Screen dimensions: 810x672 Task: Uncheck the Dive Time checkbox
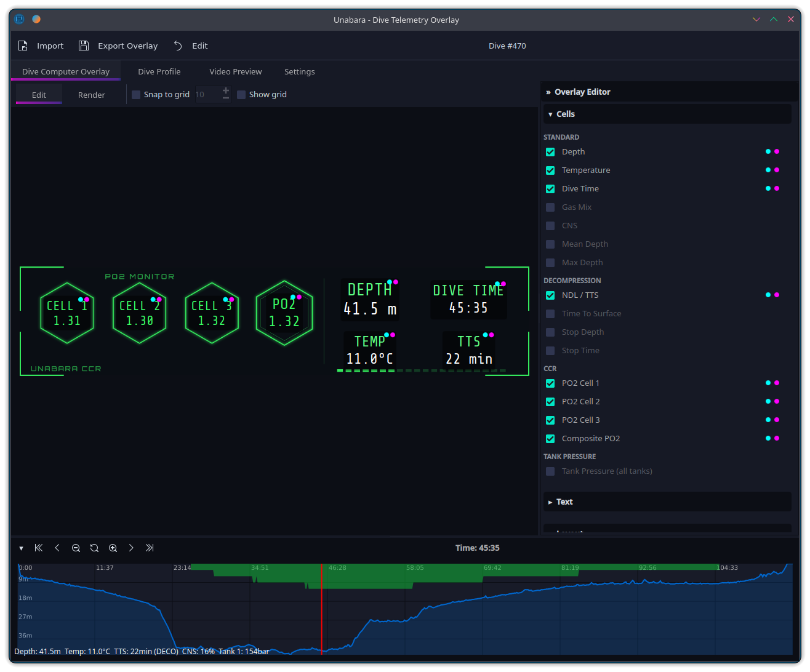pyautogui.click(x=550, y=189)
